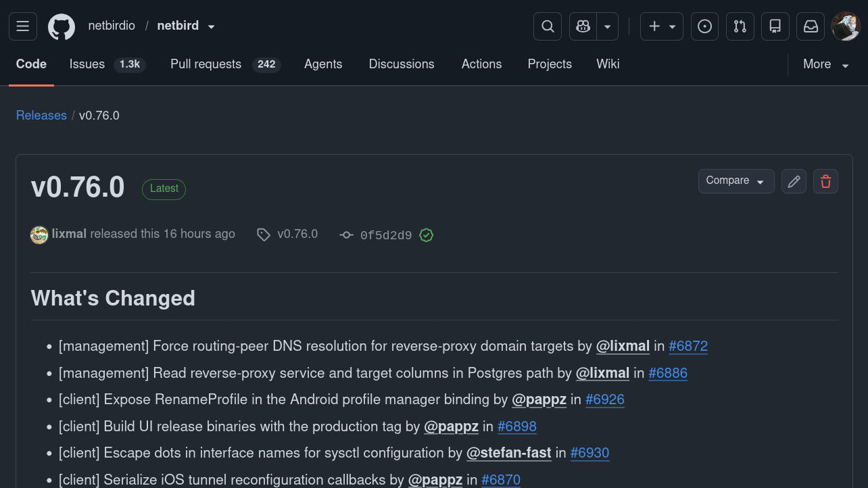Switch to the Code tab
Screen dimensions: 868x488
(x=31, y=64)
